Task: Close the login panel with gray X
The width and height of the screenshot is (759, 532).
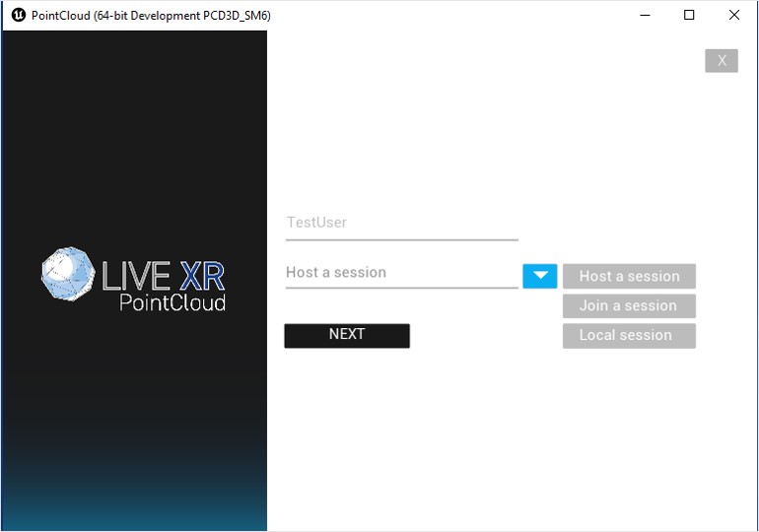Action: pyautogui.click(x=721, y=61)
